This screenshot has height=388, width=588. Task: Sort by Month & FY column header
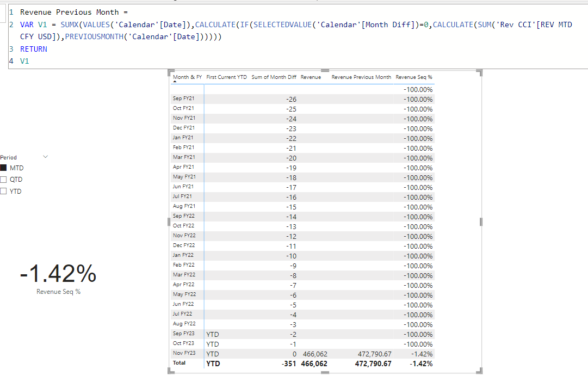[x=187, y=77]
